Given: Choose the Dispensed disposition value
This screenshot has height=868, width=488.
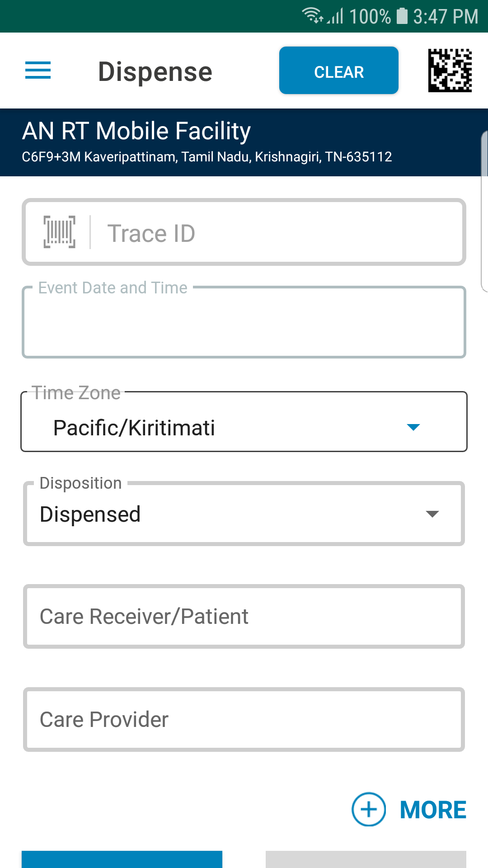Looking at the screenshot, I should [244, 514].
